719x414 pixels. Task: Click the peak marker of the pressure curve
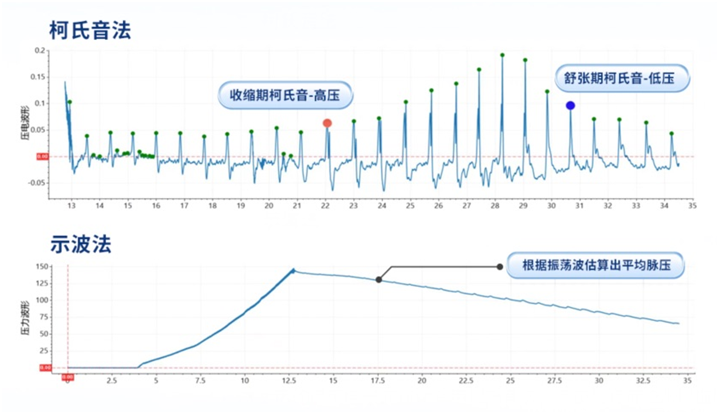tap(293, 270)
